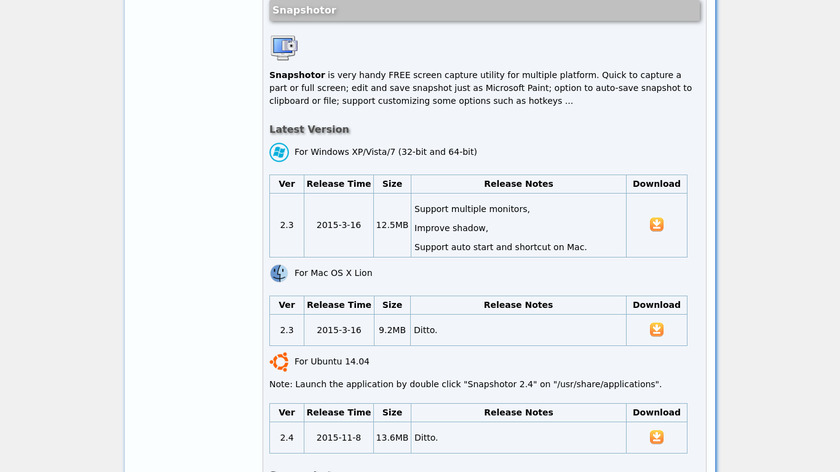
Task: Click the Ubuntu launch note text
Action: click(465, 384)
